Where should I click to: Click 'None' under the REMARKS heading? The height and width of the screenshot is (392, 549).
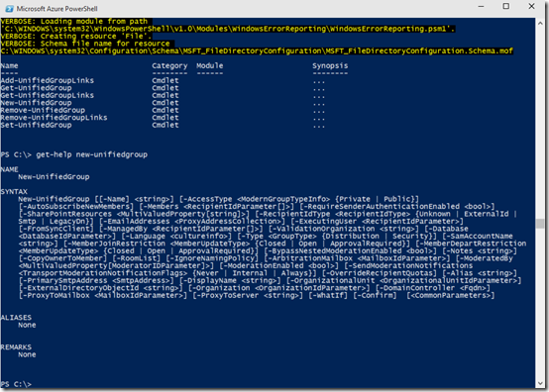[27, 354]
